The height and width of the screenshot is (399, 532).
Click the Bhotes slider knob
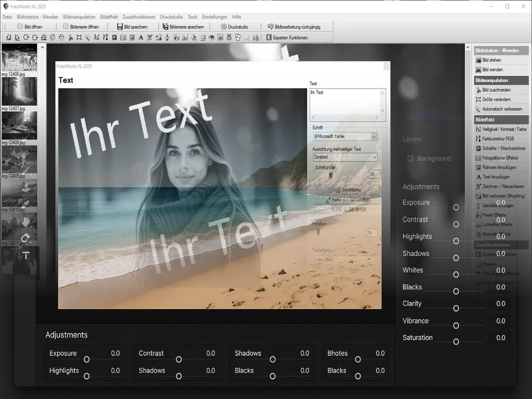pos(357,359)
